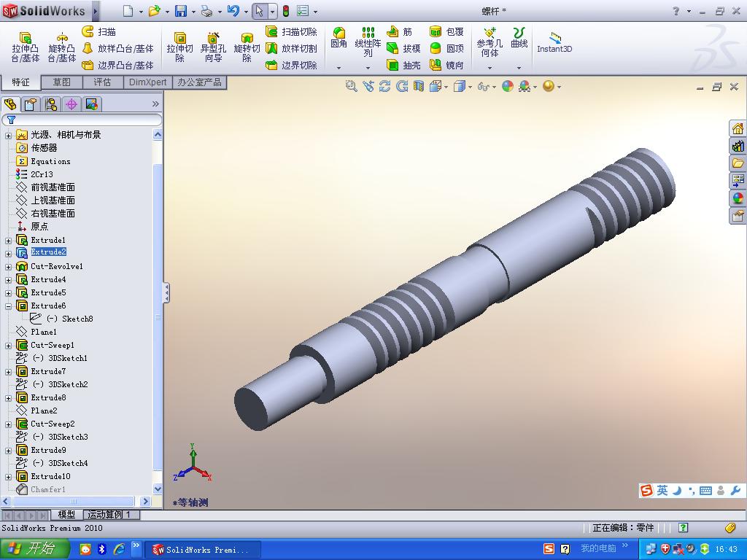The width and height of the screenshot is (747, 560).
Task: Select 3DSketch2 in the feature tree
Action: 68,384
